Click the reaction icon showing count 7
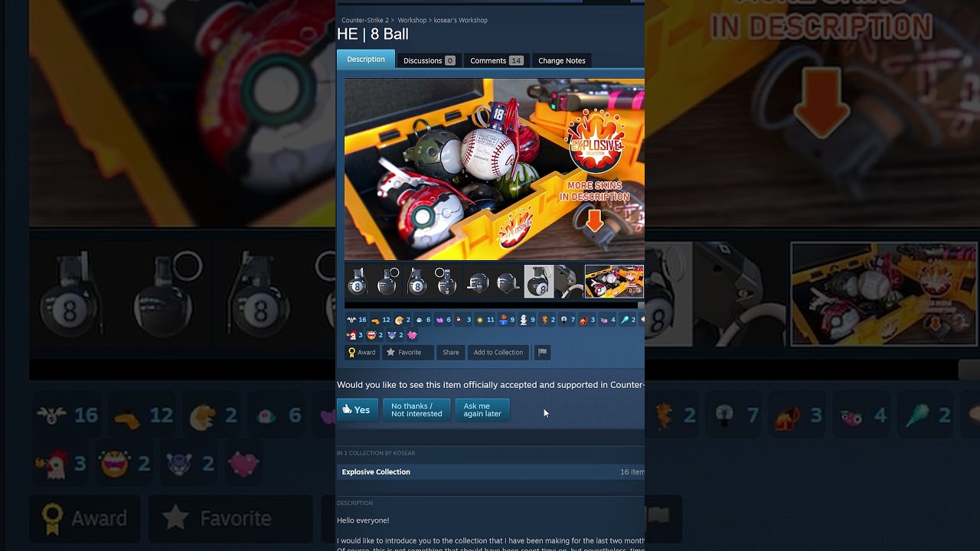 [567, 320]
